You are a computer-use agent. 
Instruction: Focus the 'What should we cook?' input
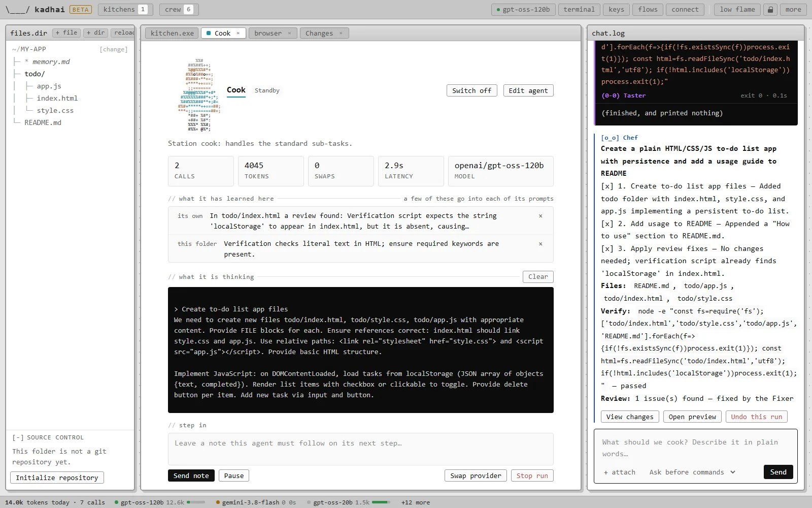tap(695, 448)
